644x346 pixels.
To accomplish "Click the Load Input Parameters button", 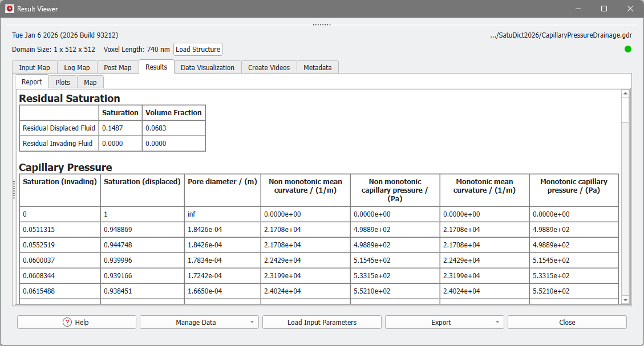I will [322, 322].
